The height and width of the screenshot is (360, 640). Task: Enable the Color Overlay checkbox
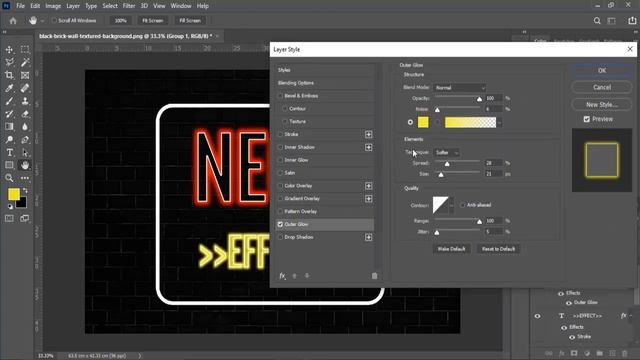pyautogui.click(x=280, y=186)
